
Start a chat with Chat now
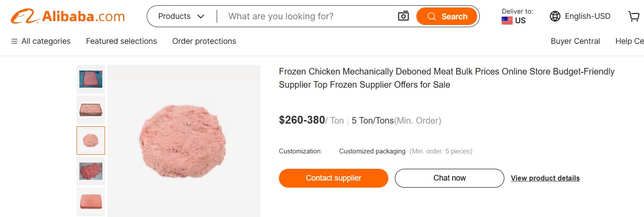coord(450,178)
